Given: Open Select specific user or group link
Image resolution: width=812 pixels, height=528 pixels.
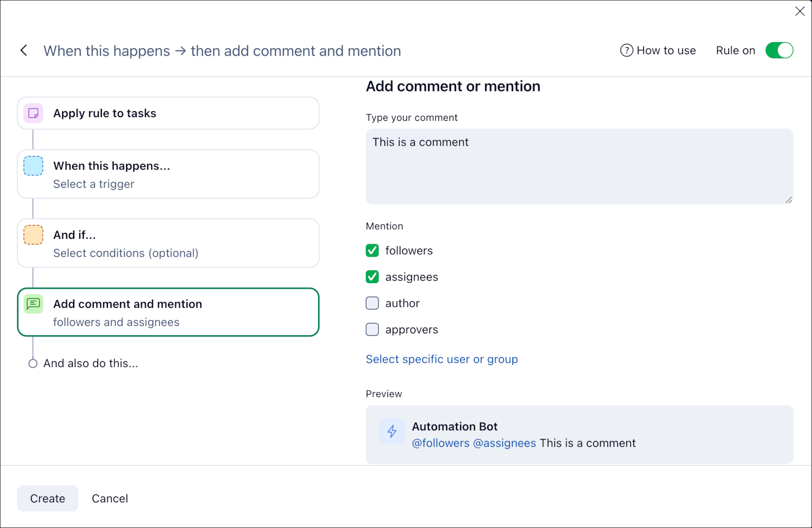Looking at the screenshot, I should (x=442, y=359).
